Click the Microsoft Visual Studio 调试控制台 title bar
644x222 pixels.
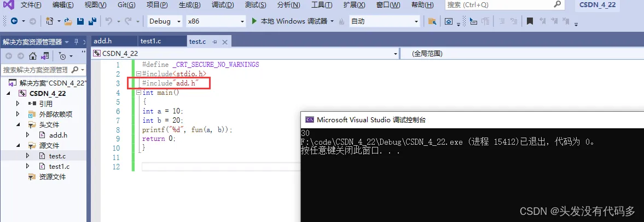click(x=472, y=119)
